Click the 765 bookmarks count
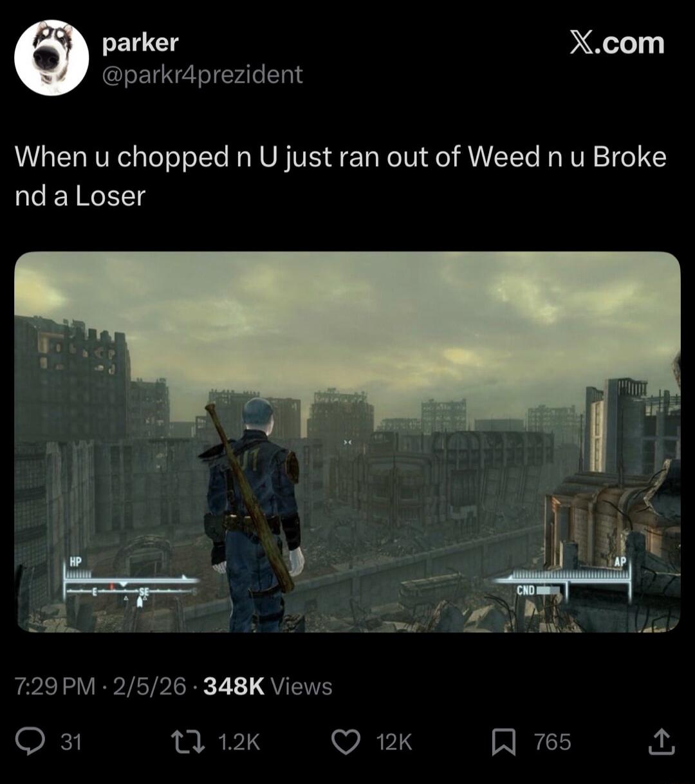The height and width of the screenshot is (784, 695). [552, 742]
